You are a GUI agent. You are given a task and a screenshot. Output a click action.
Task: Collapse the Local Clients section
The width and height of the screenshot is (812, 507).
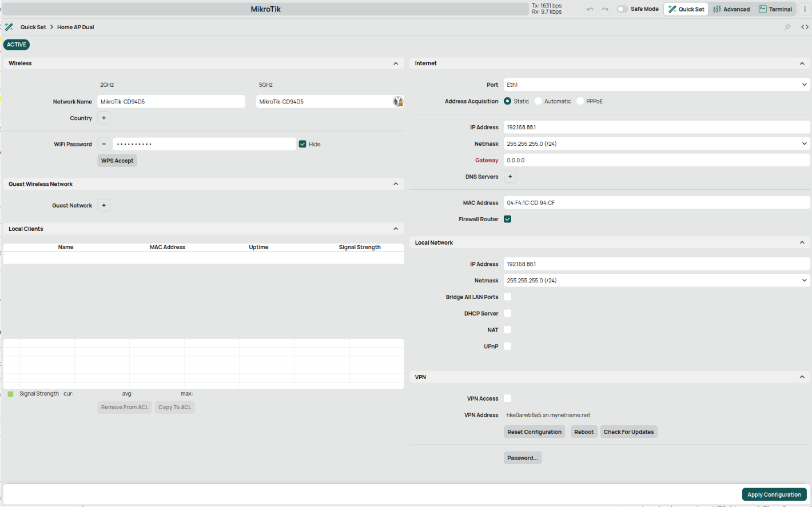coord(396,229)
